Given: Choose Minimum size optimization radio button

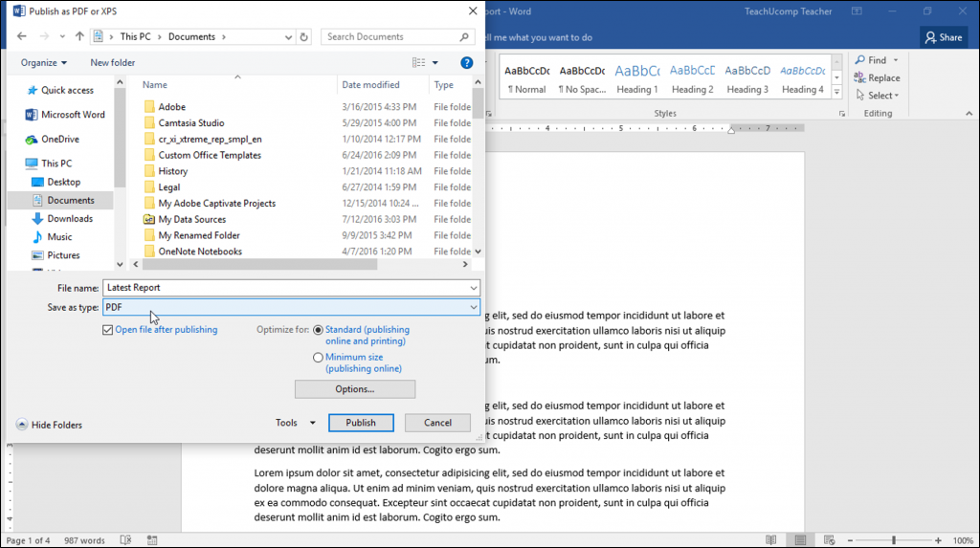Looking at the screenshot, I should point(318,358).
